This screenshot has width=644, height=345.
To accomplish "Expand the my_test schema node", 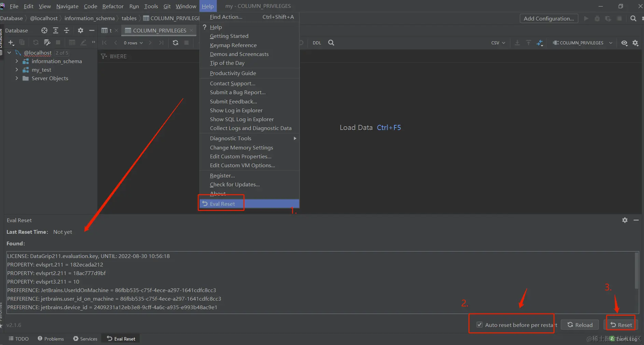I will pos(17,70).
